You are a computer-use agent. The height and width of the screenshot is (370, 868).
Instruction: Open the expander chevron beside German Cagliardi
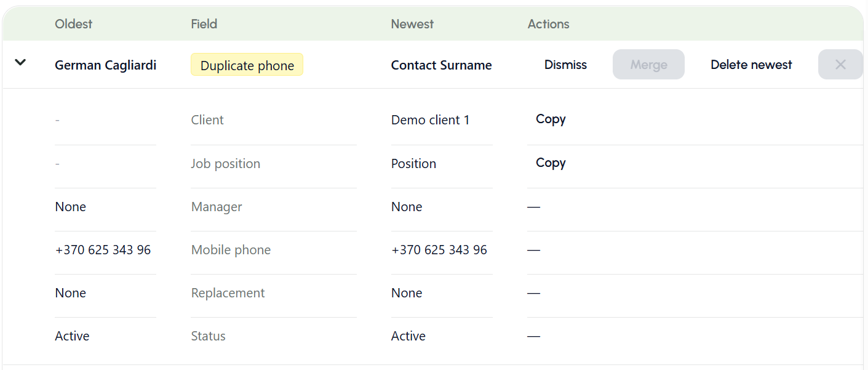[x=20, y=62]
